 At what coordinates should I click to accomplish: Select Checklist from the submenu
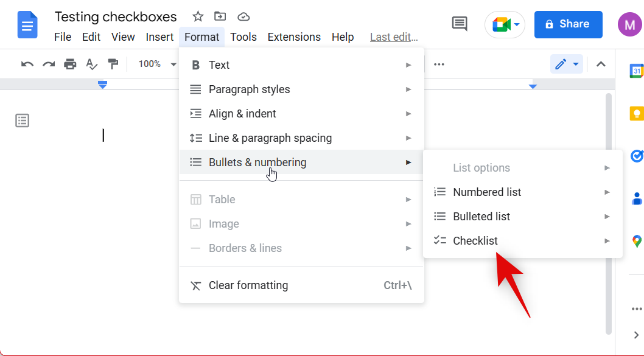click(475, 240)
